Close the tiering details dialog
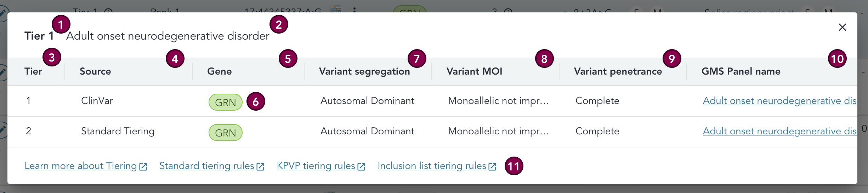Viewport: 868px width, 193px height. 842,27
